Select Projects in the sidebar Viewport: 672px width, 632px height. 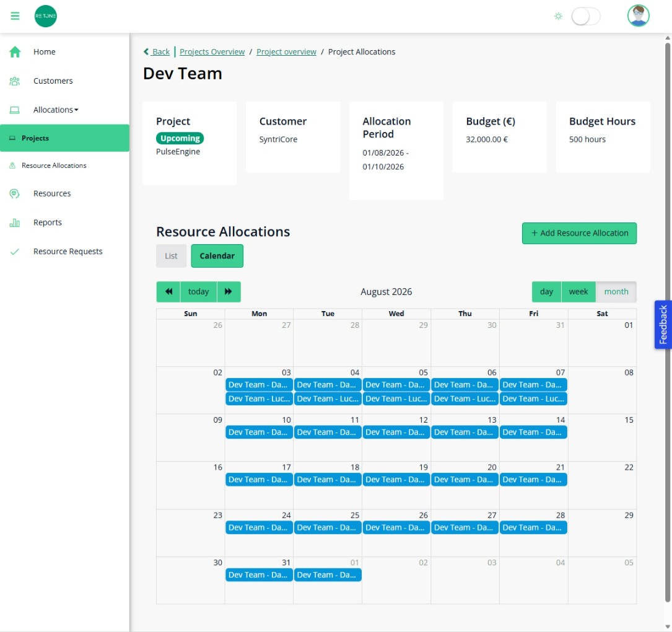coord(64,138)
